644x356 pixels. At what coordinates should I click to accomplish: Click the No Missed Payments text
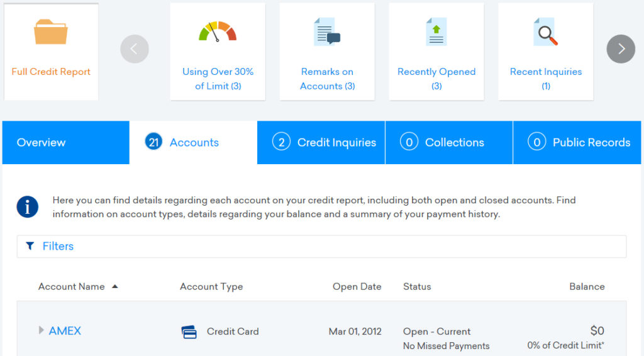tap(446, 346)
